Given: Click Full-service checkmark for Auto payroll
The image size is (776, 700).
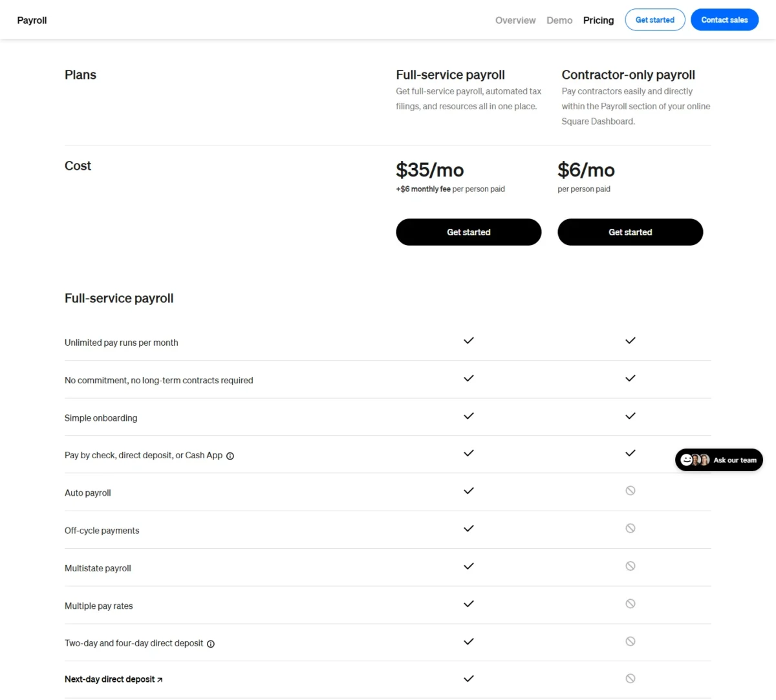Looking at the screenshot, I should point(469,491).
